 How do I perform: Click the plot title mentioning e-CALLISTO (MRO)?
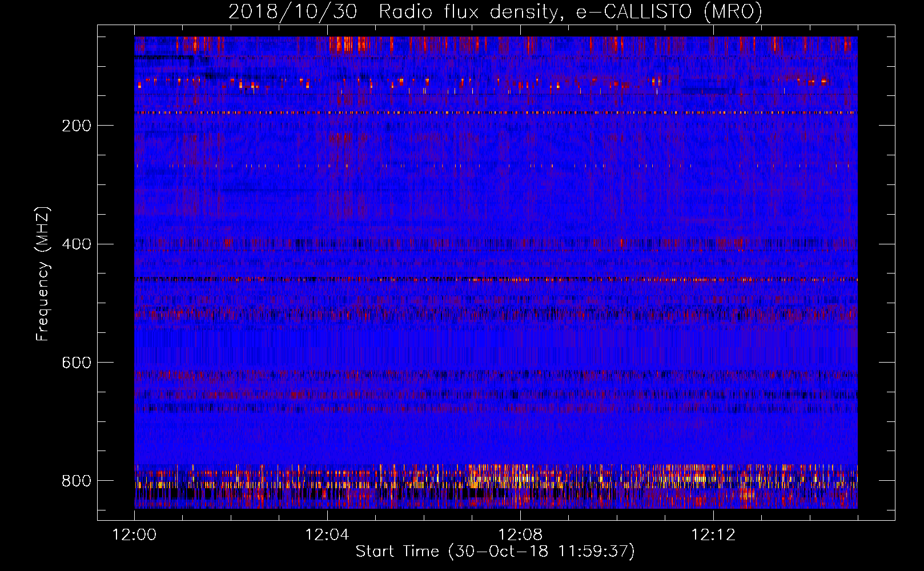click(495, 12)
